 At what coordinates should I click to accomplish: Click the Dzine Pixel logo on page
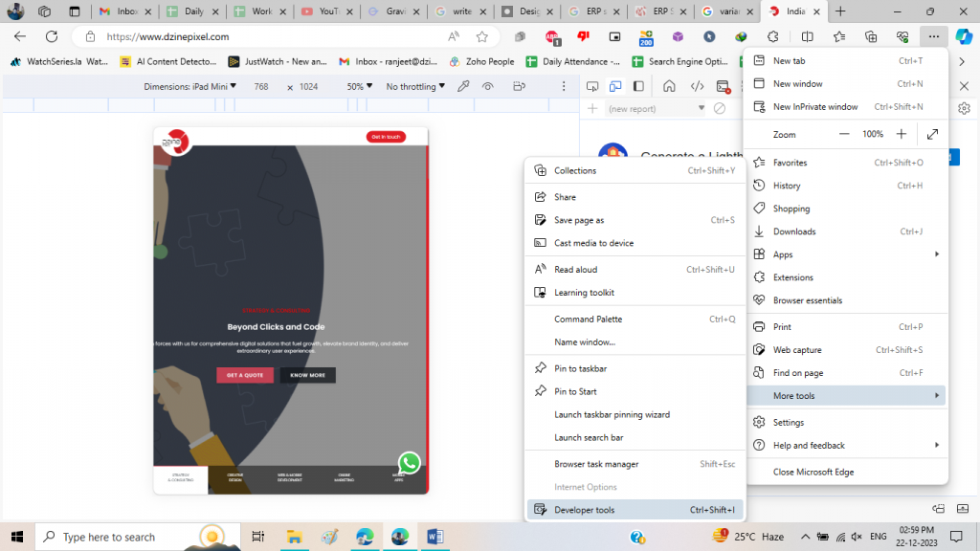(x=175, y=143)
